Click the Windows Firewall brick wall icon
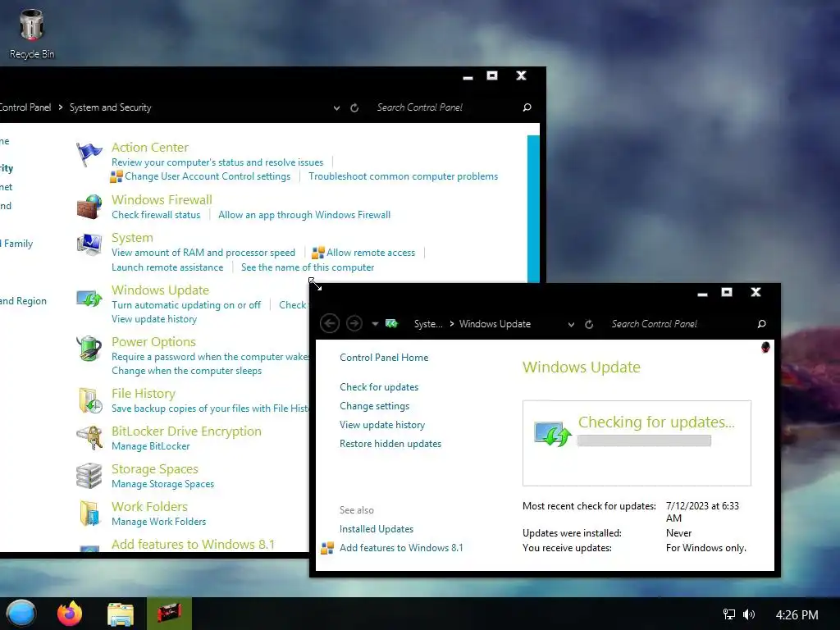This screenshot has width=840, height=630. (89, 207)
